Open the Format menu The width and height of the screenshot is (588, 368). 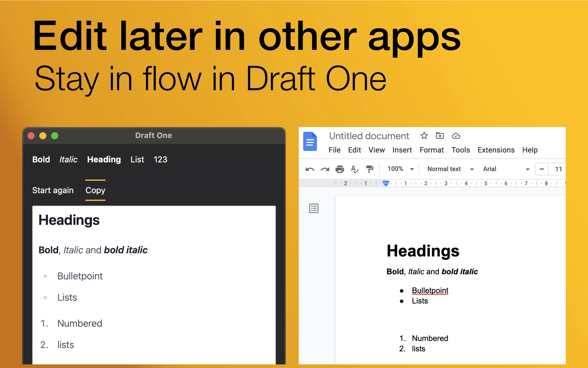(432, 150)
